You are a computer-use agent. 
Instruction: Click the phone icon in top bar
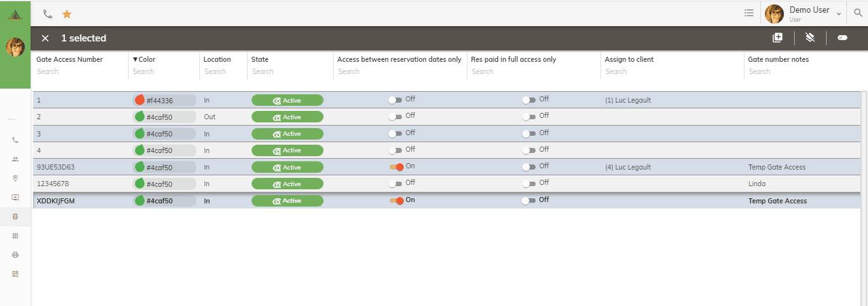point(48,13)
